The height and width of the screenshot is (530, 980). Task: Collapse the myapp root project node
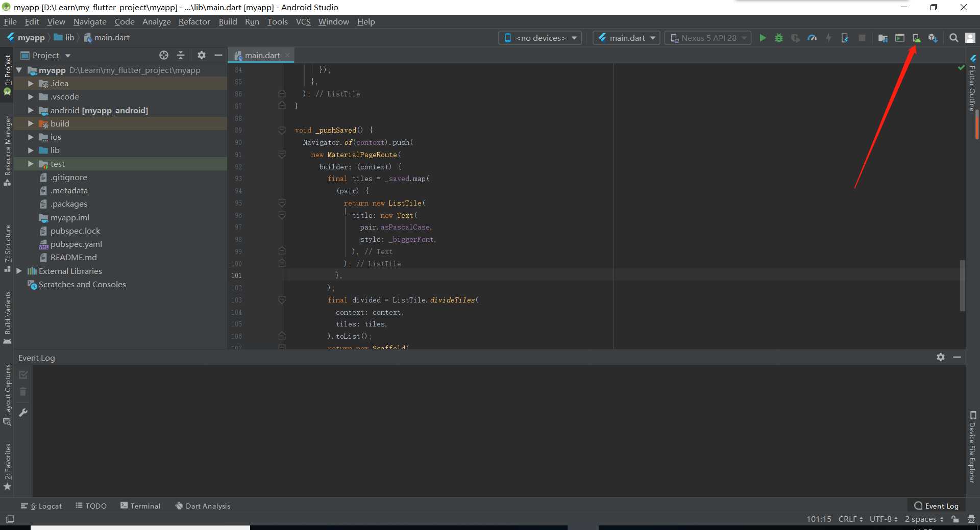19,70
